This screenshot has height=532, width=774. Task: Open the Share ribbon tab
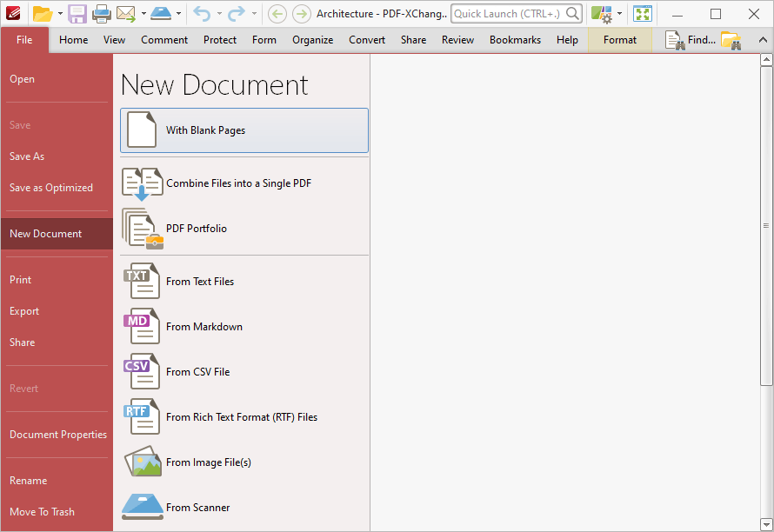click(413, 40)
